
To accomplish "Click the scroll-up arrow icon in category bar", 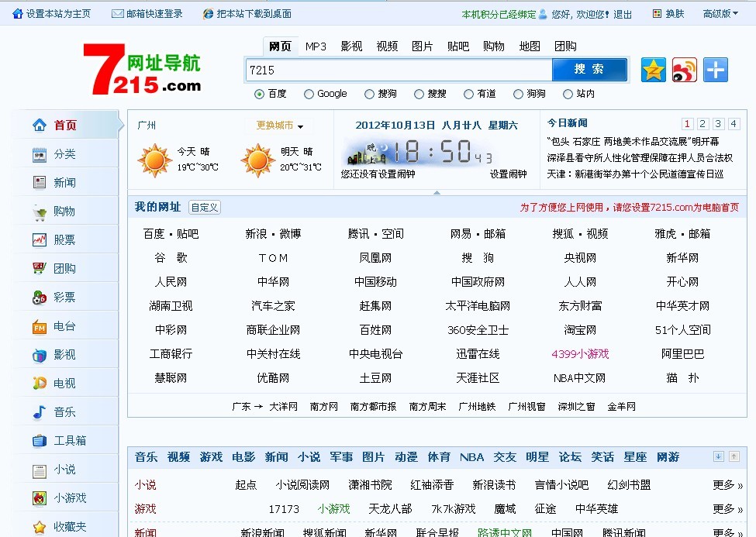I will (734, 456).
